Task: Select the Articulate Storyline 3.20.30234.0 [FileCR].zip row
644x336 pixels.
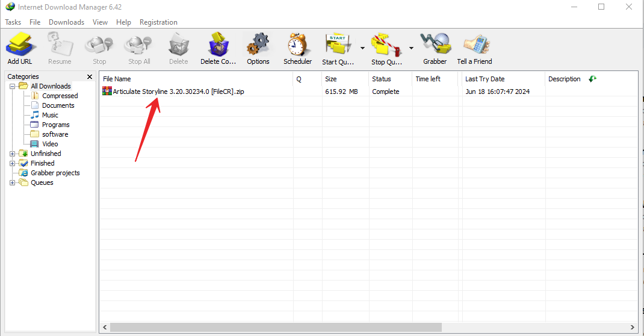Action: [368, 91]
